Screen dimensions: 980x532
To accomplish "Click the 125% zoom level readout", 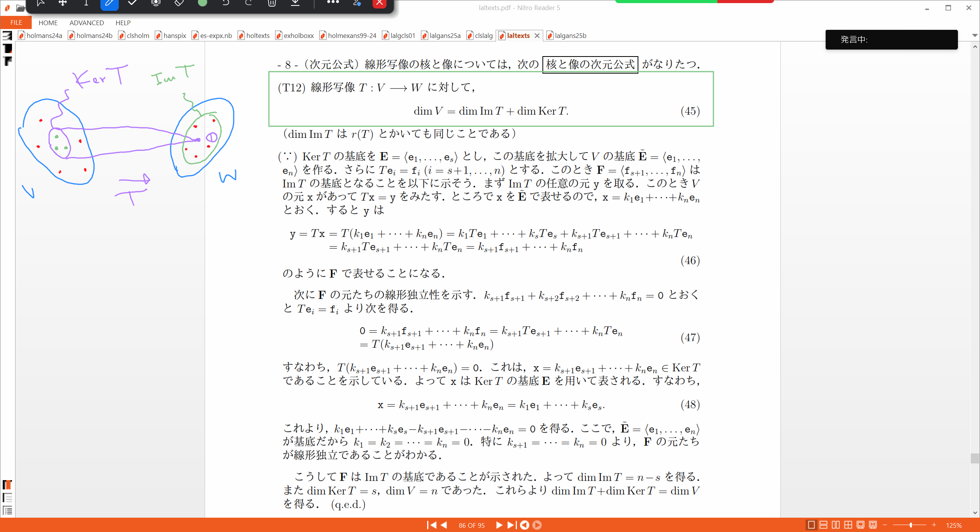I will pos(954,525).
